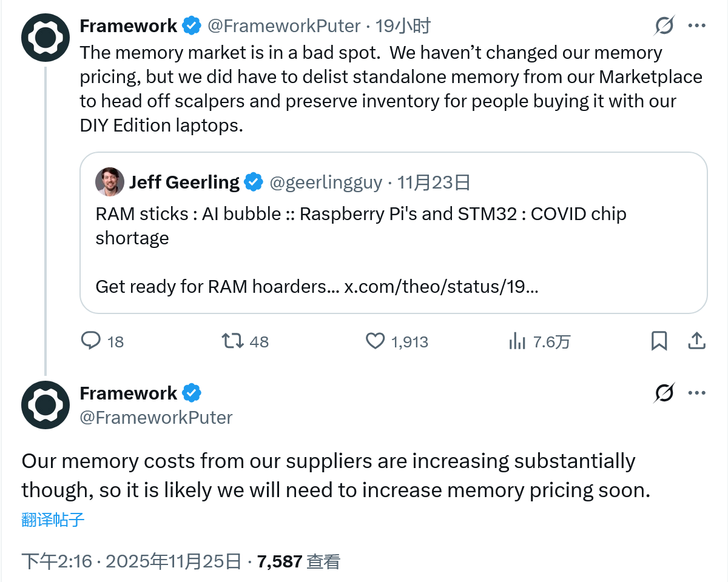This screenshot has width=728, height=582.
Task: Click the repost icon showing 48
Action: click(233, 341)
